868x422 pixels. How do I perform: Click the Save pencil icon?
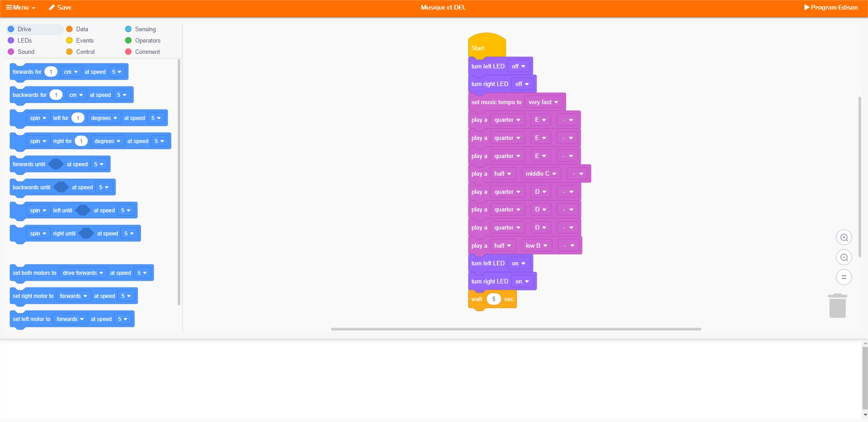[x=52, y=7]
